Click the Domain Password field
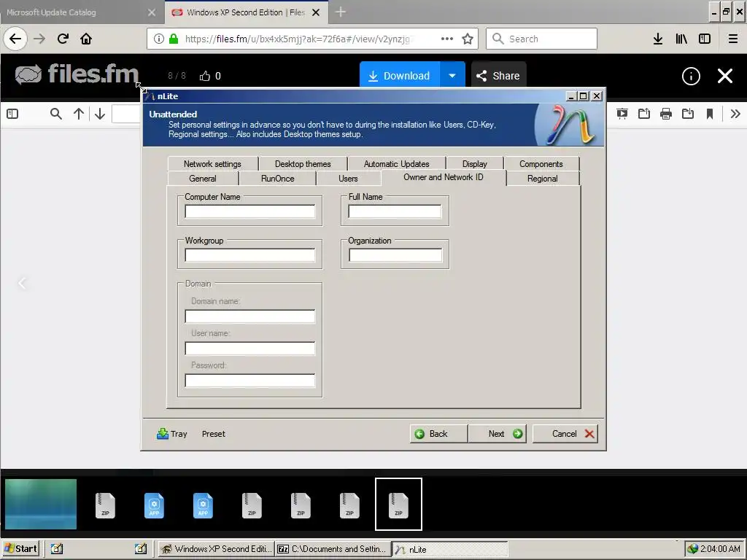The image size is (747, 560). tap(249, 381)
